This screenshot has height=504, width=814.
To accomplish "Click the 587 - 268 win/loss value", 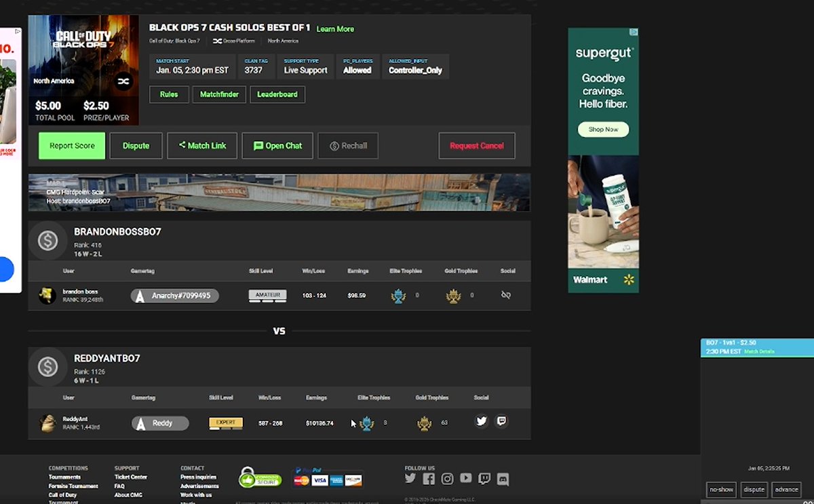I will tap(270, 423).
